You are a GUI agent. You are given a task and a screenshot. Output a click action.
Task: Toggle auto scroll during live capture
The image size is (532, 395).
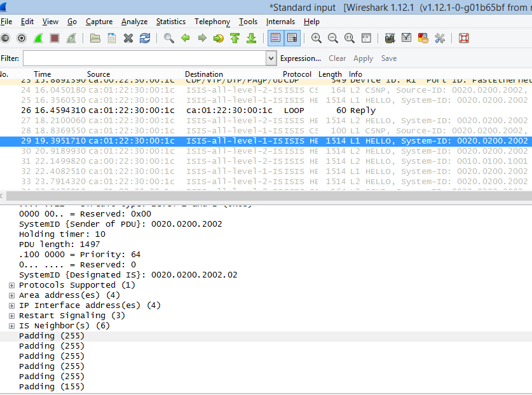point(292,38)
